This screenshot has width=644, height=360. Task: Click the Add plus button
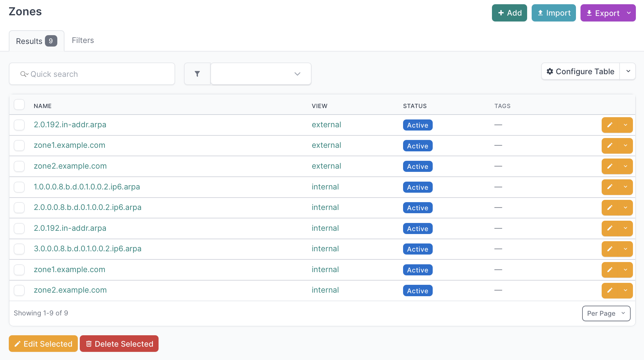click(x=509, y=13)
